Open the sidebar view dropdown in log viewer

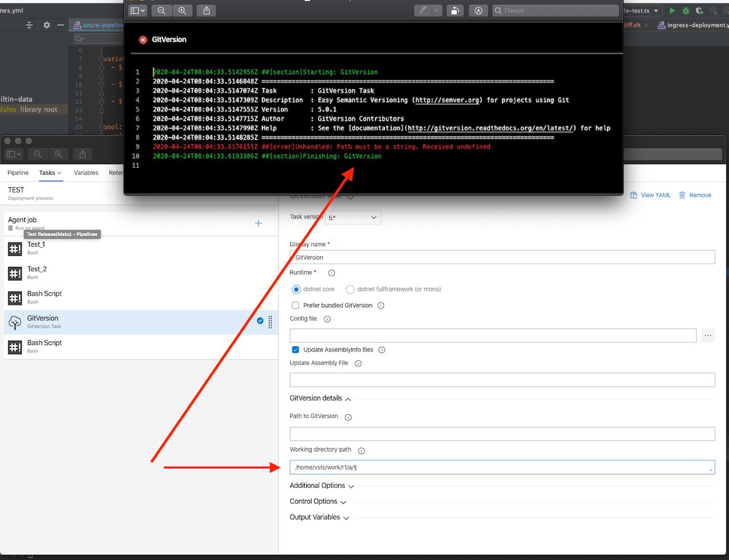(138, 10)
